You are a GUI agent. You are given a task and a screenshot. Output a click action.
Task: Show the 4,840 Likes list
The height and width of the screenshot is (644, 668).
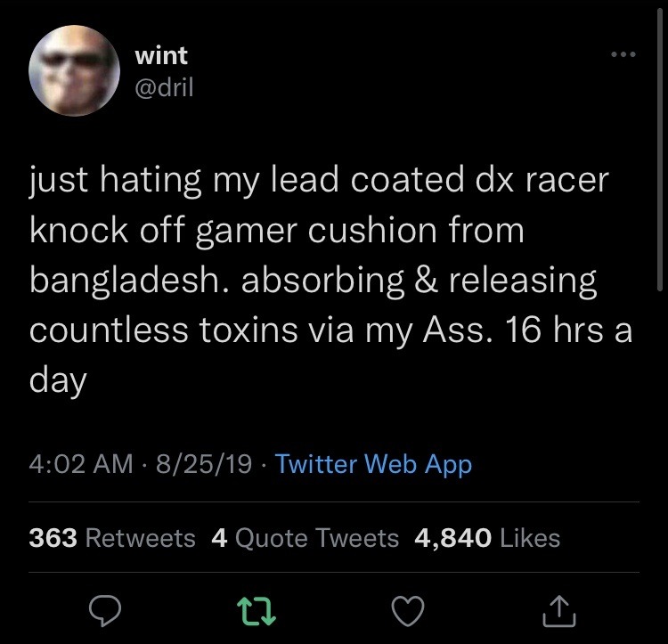coord(487,537)
